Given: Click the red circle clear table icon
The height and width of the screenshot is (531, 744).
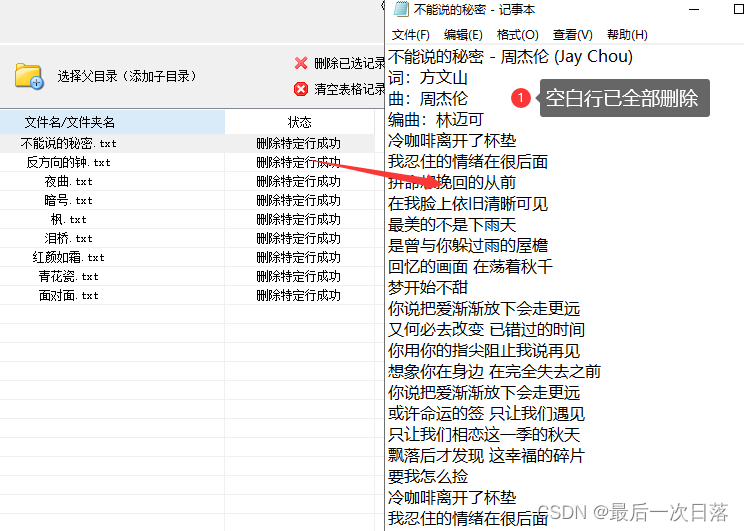Looking at the screenshot, I should click(x=301, y=89).
